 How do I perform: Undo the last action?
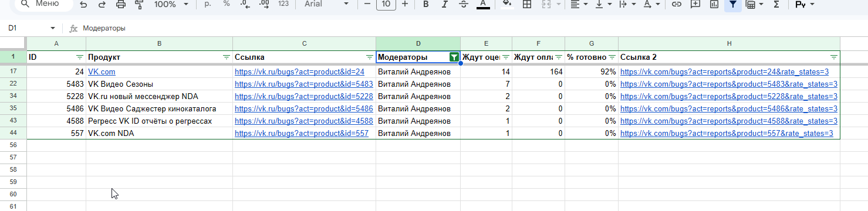[x=83, y=4]
